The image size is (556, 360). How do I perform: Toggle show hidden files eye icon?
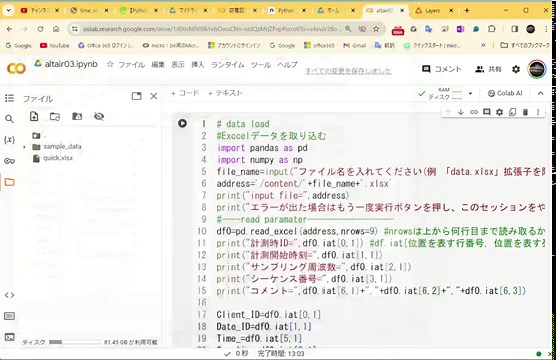click(x=99, y=116)
